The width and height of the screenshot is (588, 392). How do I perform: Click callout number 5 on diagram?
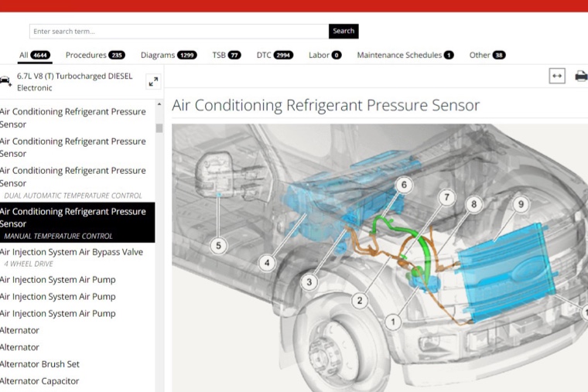219,246
